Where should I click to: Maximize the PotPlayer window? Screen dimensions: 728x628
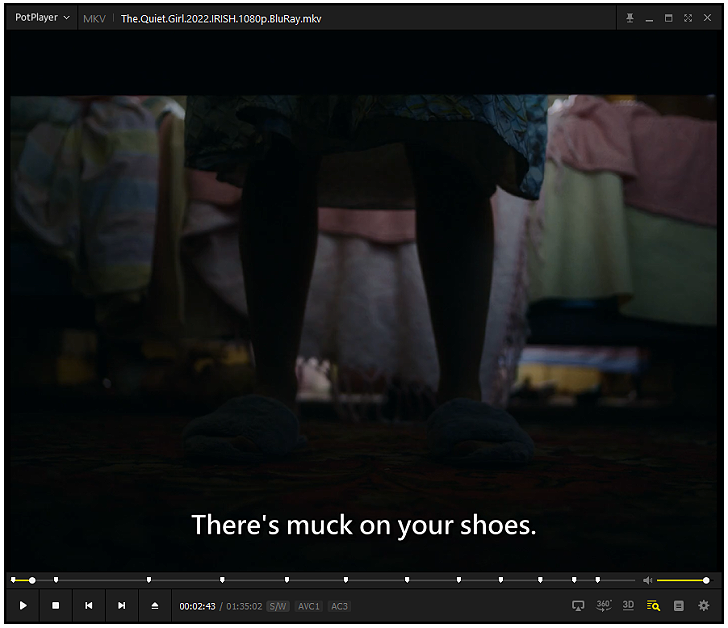[x=668, y=18]
